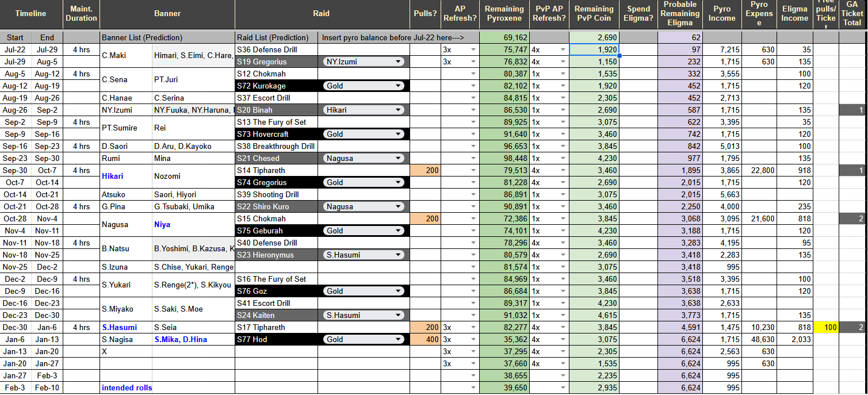Open the 3x AP Refresh dropdown on S36 Defense Drill row
Viewport: 868px width, 395px height.
(x=473, y=50)
